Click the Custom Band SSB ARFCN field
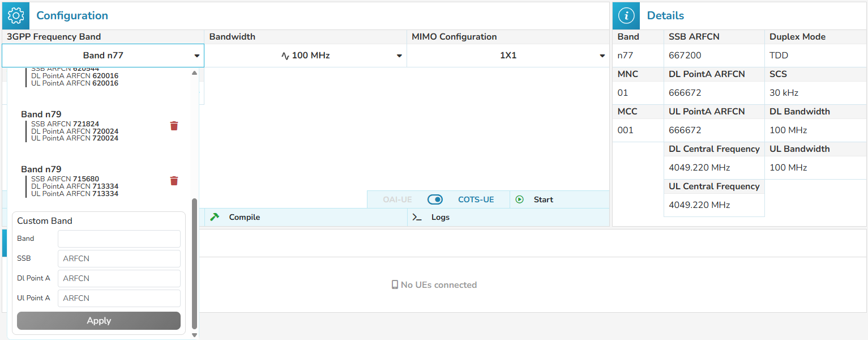 pyautogui.click(x=119, y=258)
